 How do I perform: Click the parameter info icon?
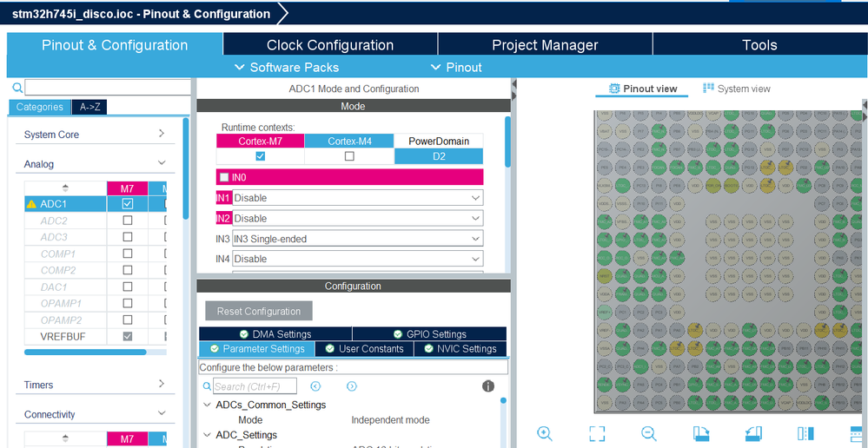(488, 386)
